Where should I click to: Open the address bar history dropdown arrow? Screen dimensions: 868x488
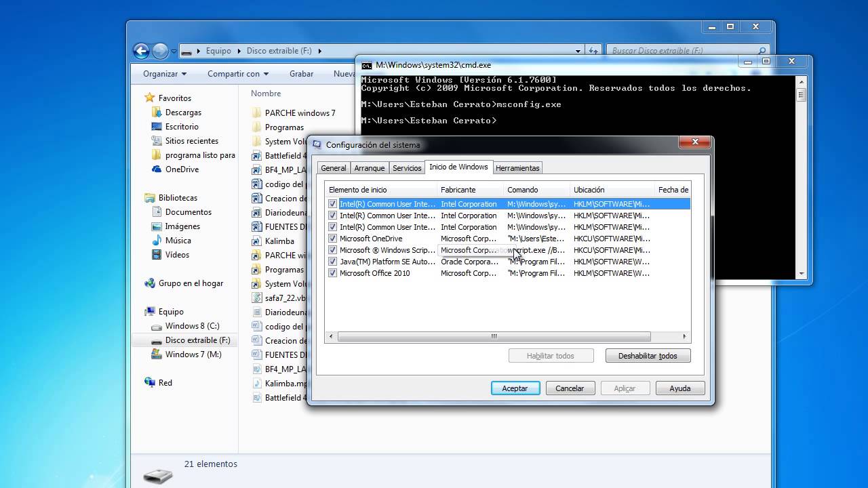578,51
